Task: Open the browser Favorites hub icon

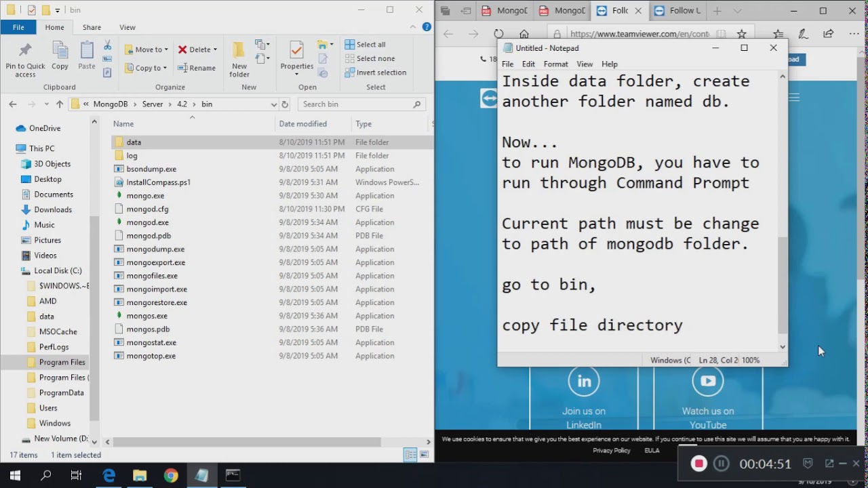Action: tap(778, 34)
